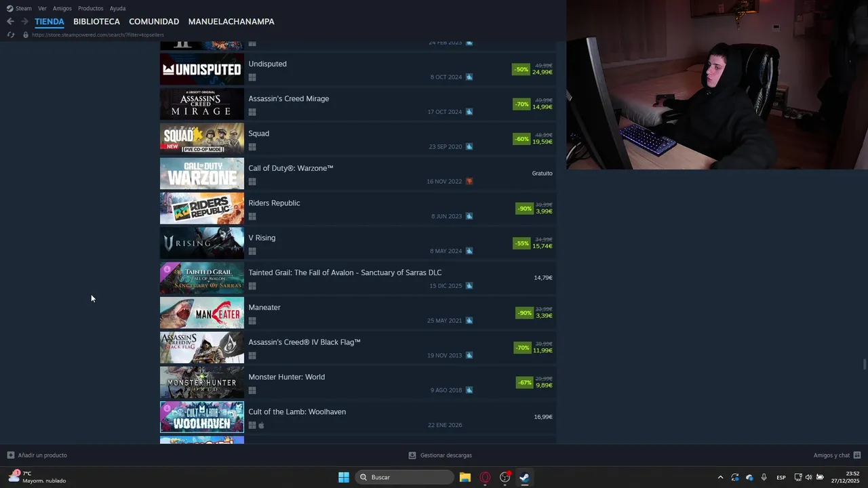Viewport: 868px width, 488px height.
Task: Click the download icon beside Gestionar descargas
Action: pos(412,455)
